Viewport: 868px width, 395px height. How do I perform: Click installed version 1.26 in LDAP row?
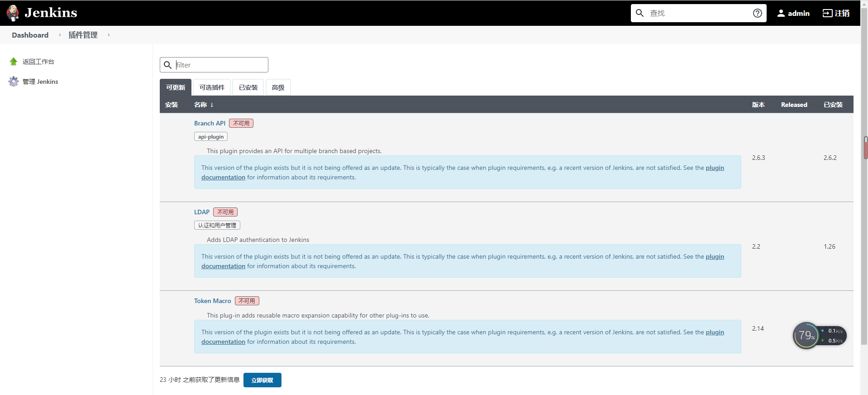[830, 246]
